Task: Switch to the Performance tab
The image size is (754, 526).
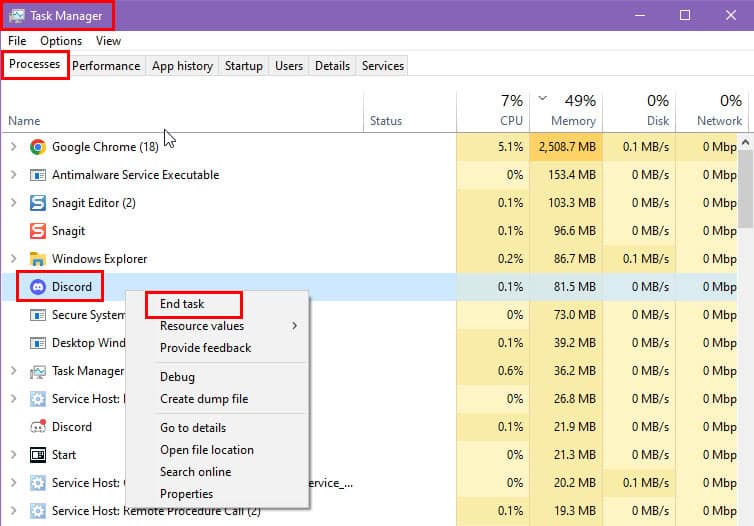Action: point(106,66)
